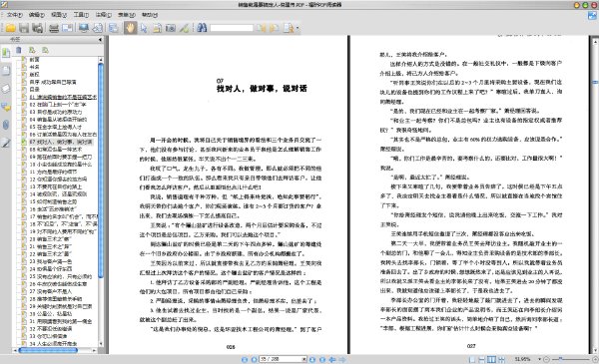Open the search options dropdown arrow
This screenshot has width=599, height=364.
pyautogui.click(x=298, y=28)
